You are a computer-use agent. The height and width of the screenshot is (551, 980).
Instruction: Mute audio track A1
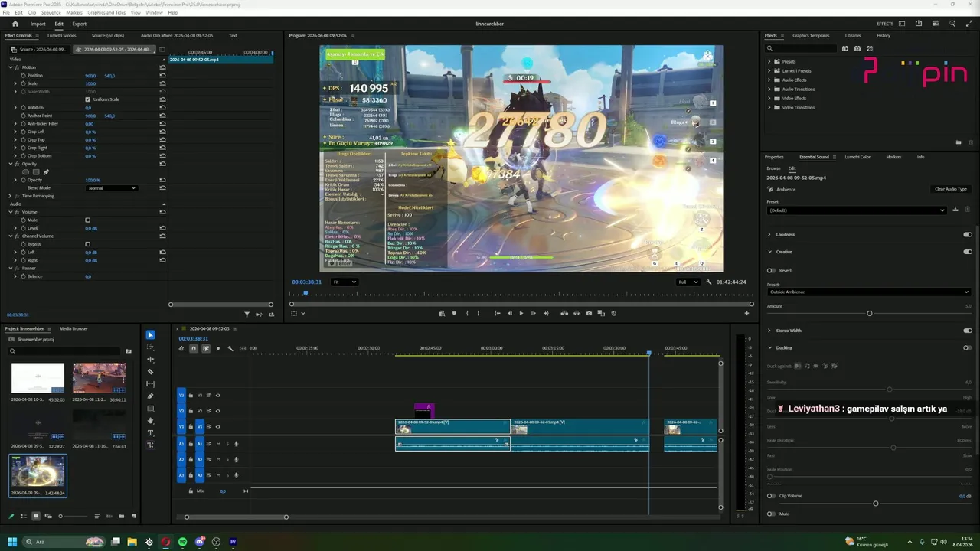pos(218,444)
